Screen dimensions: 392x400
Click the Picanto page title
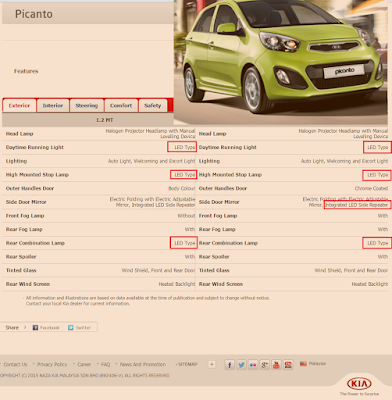[34, 14]
